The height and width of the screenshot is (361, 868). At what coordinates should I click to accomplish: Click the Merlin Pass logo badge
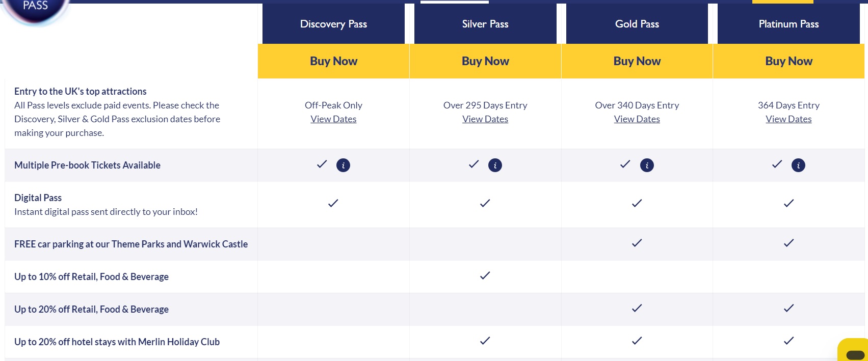[36, 9]
